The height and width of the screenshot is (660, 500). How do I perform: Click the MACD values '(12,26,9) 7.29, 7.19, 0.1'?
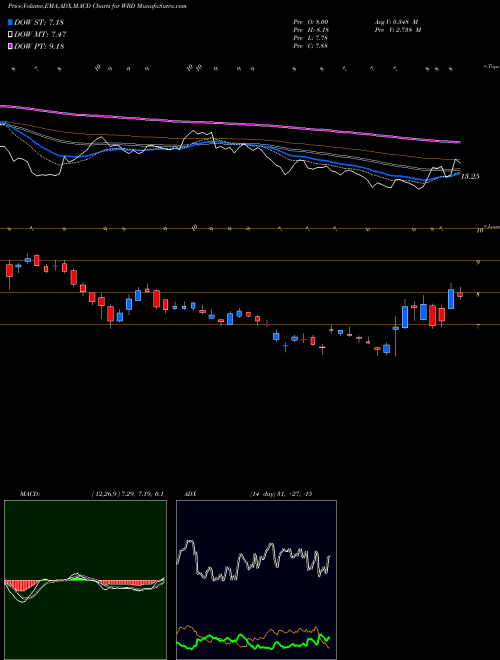[127, 494]
